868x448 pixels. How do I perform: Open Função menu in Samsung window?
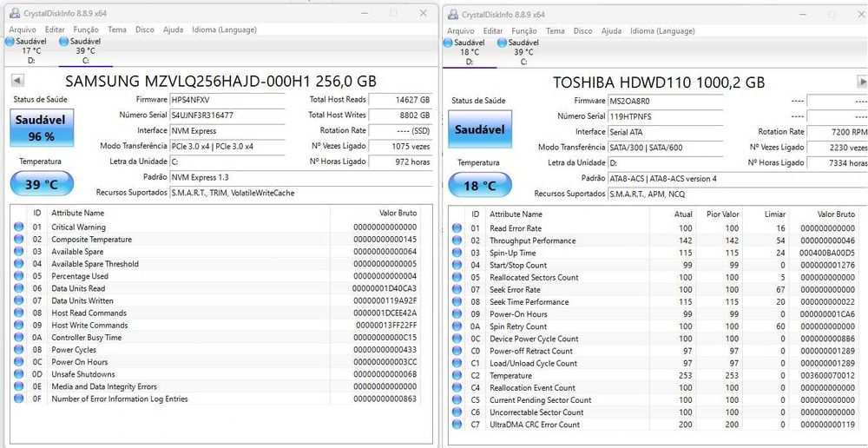click(86, 30)
